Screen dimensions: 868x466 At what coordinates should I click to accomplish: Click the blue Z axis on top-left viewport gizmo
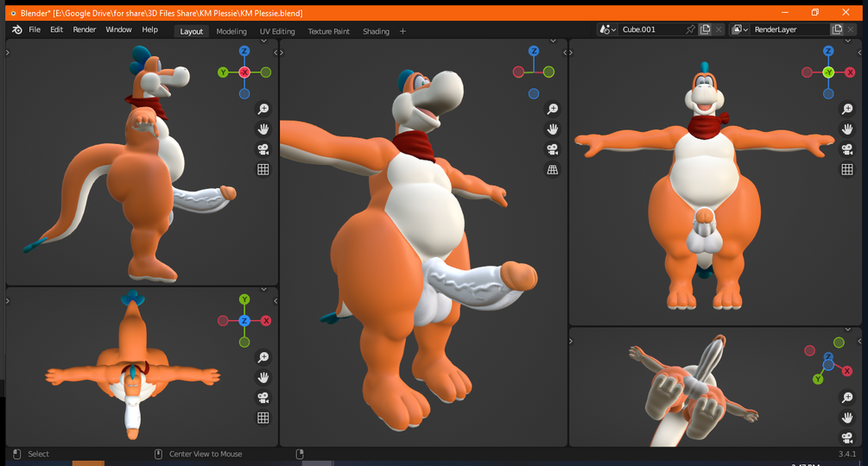point(244,51)
